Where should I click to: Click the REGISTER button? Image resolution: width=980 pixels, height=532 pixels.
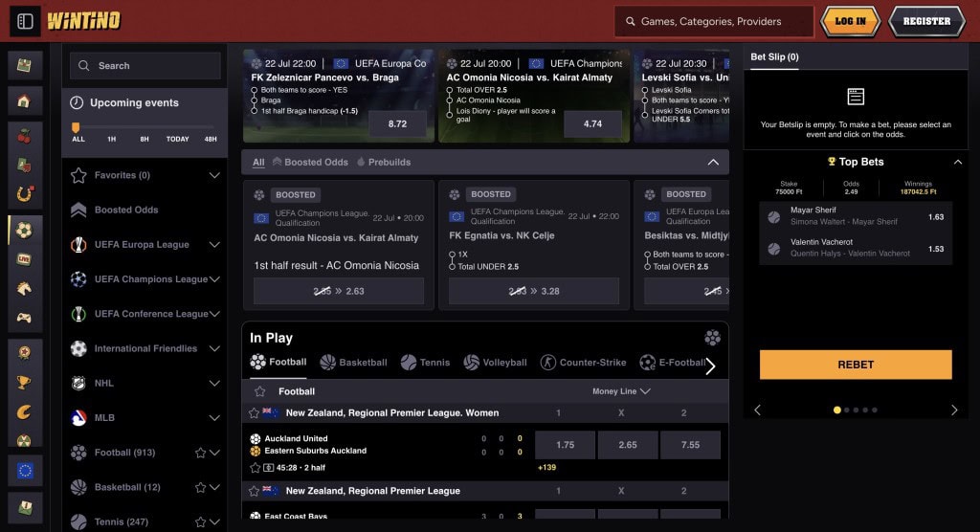[x=926, y=21]
